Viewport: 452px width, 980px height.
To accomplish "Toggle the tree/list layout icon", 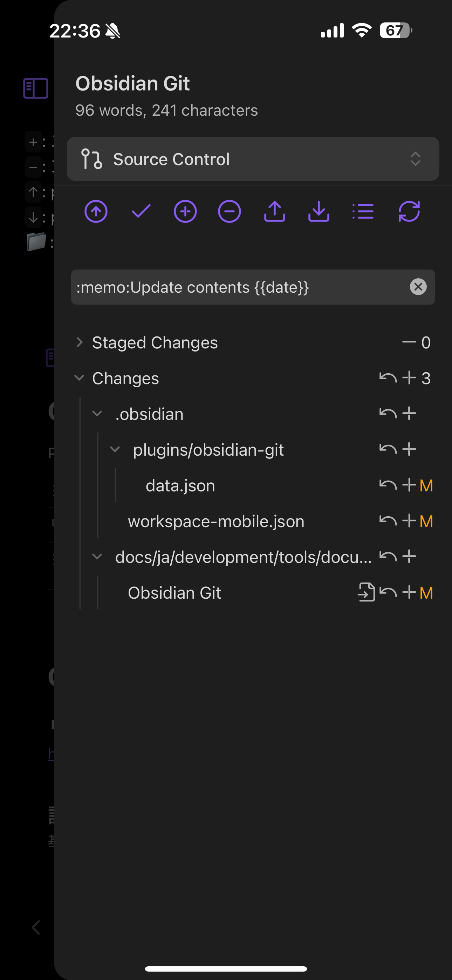I will 363,211.
